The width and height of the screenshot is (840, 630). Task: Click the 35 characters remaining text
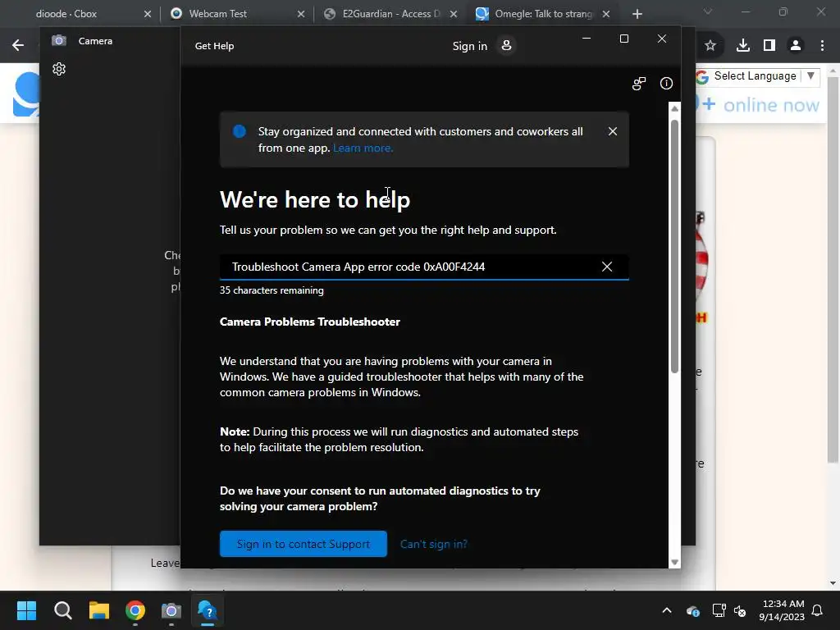[x=272, y=290]
